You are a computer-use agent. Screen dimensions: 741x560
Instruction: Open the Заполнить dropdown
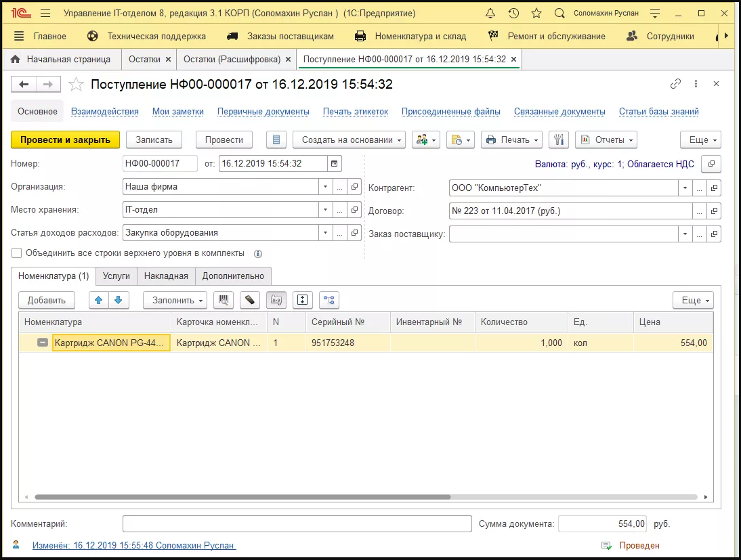[x=175, y=300]
